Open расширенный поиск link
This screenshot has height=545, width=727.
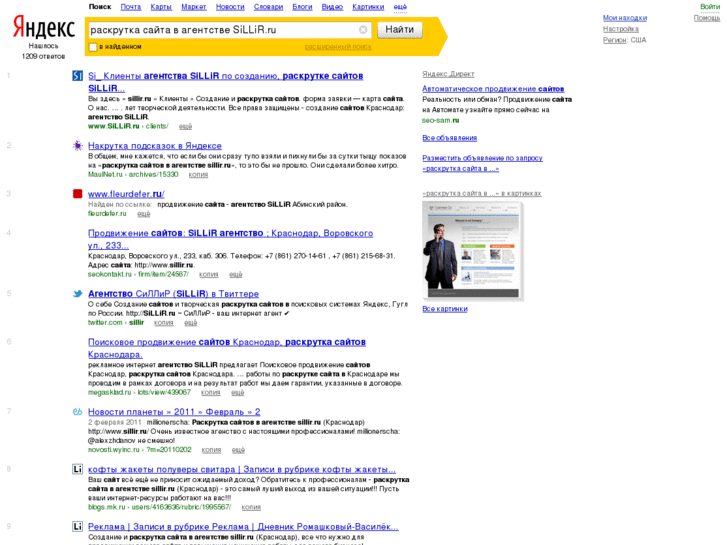click(x=338, y=47)
